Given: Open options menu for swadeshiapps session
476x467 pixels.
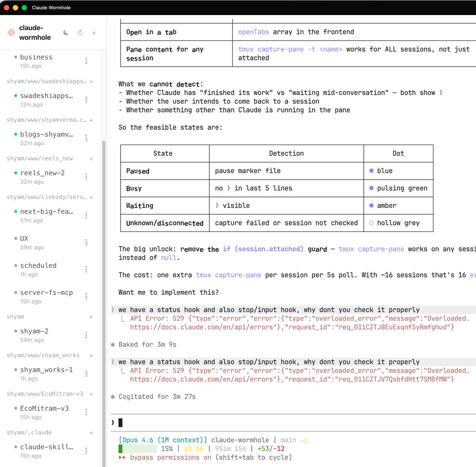Looking at the screenshot, I should pos(86,100).
